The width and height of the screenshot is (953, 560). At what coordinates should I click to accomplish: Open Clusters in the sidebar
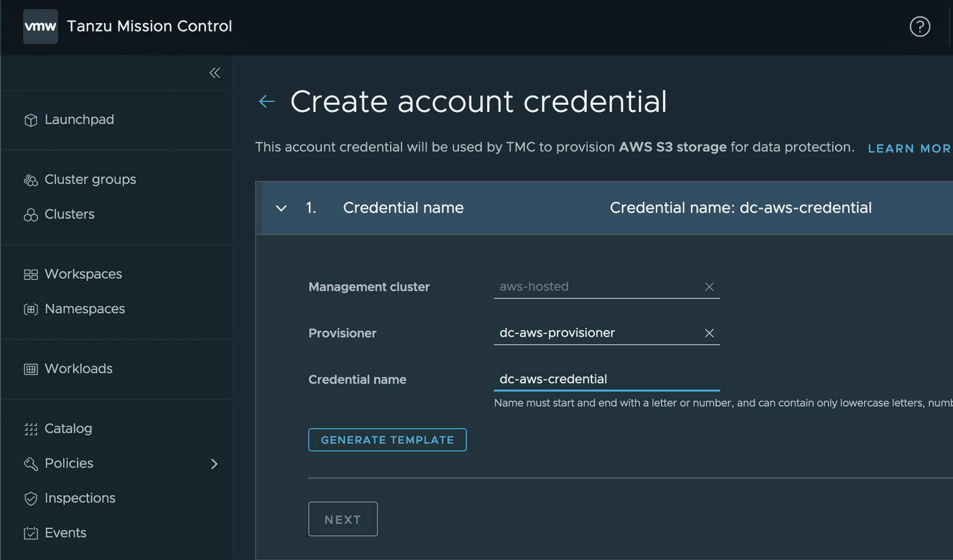click(x=69, y=214)
